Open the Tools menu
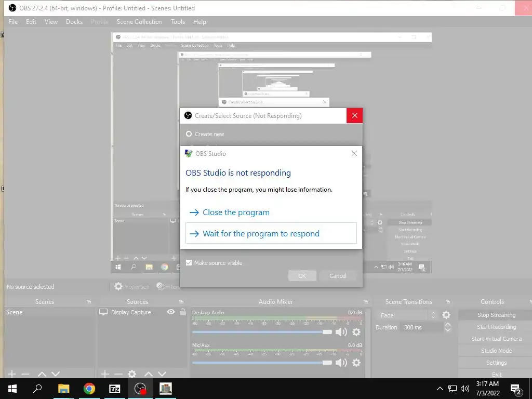The image size is (532, 399). 178,22
